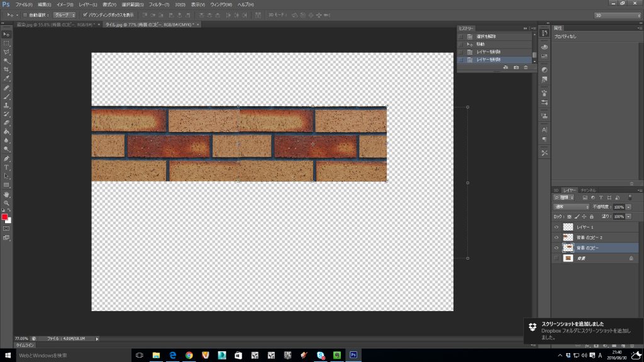Select the Zoom magnifier tool

7,203
